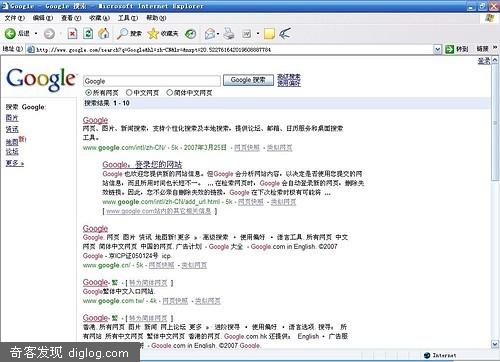This screenshot has width=500, height=362.
Task: Click the Maps link marked new in sidebar
Action: 12,142
